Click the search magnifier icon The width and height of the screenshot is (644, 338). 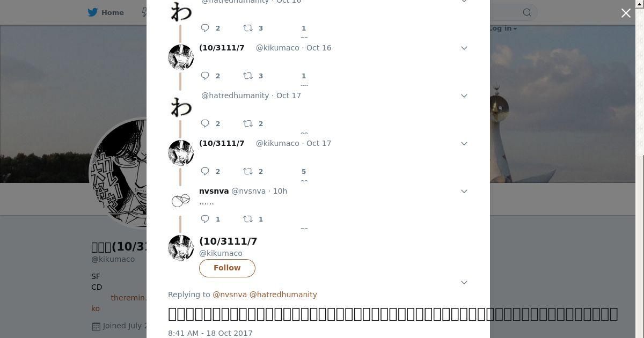(527, 12)
